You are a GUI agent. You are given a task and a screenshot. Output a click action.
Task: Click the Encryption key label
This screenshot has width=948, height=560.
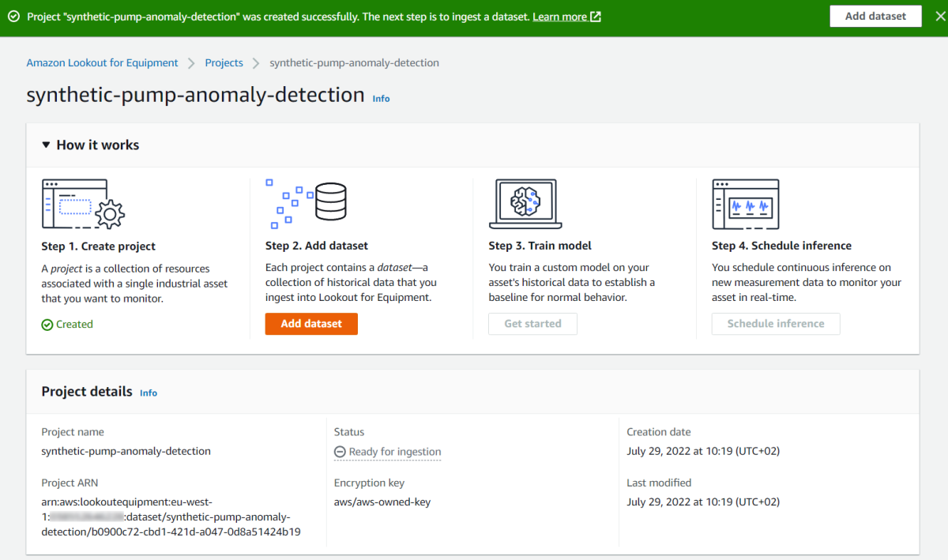pos(370,483)
